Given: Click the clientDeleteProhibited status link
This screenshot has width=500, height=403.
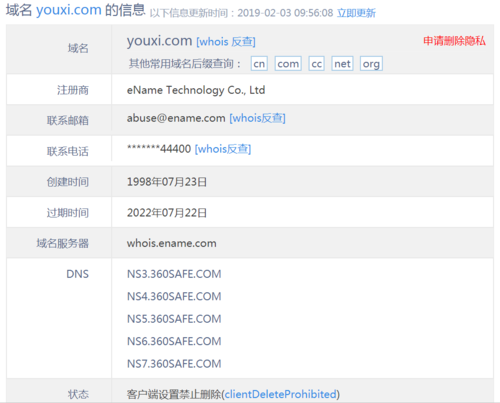Looking at the screenshot, I should click(280, 394).
